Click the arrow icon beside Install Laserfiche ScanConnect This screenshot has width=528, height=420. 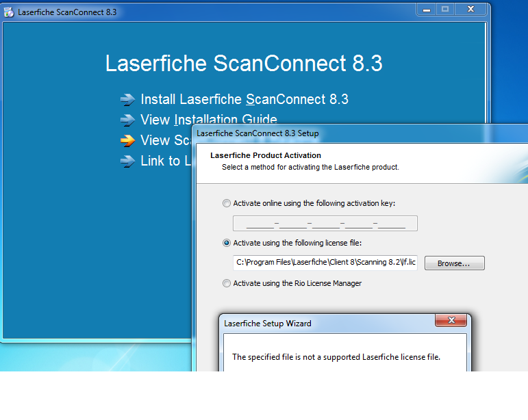(x=127, y=100)
